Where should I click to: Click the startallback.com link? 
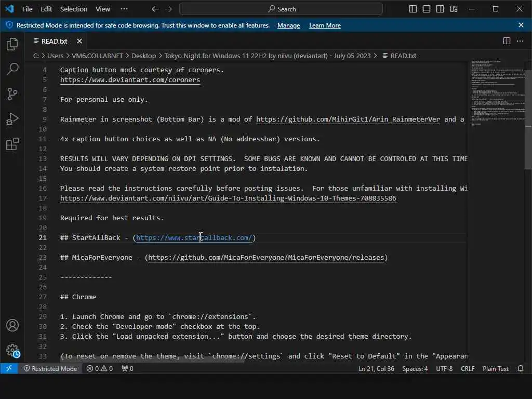click(x=194, y=237)
